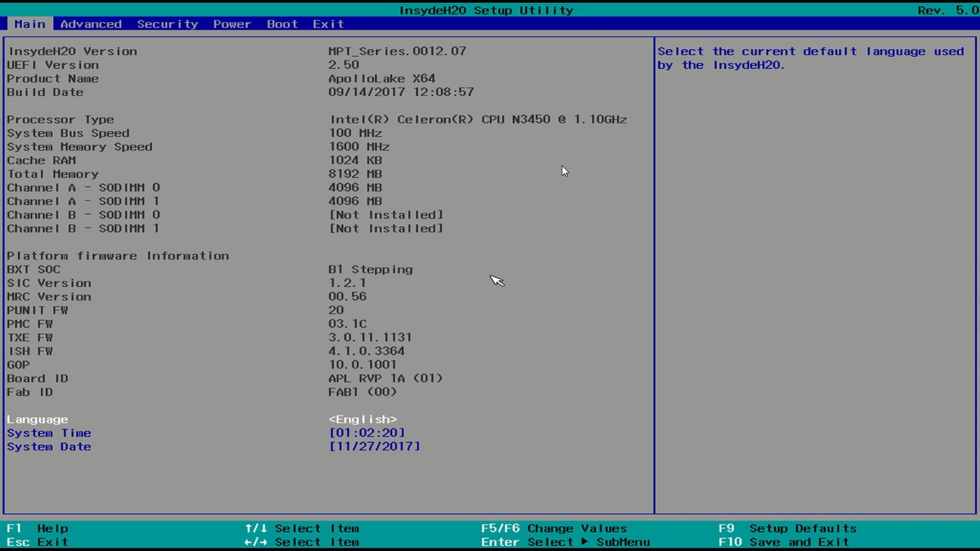Click version value MPT_Series.0012.07
This screenshot has height=551, width=980.
397,51
